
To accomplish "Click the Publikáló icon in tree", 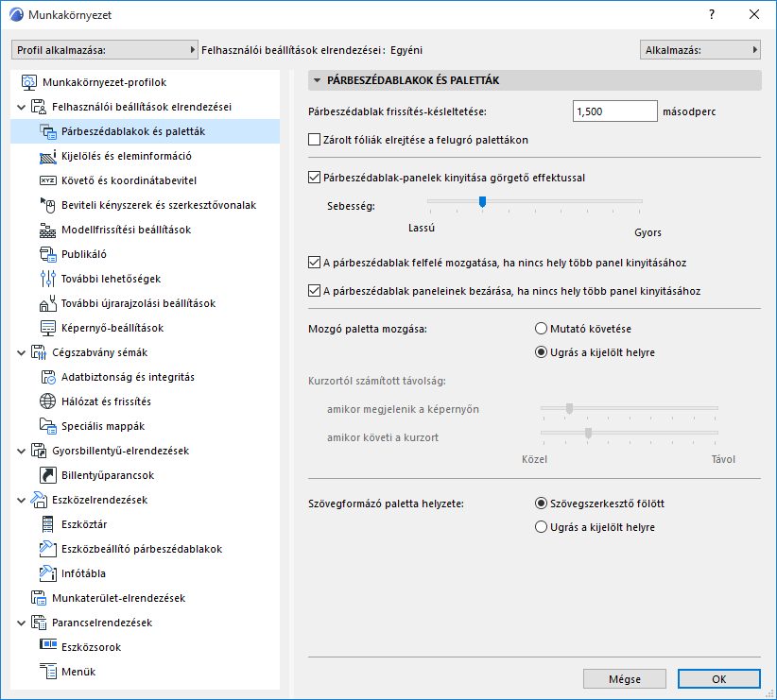I will [49, 254].
